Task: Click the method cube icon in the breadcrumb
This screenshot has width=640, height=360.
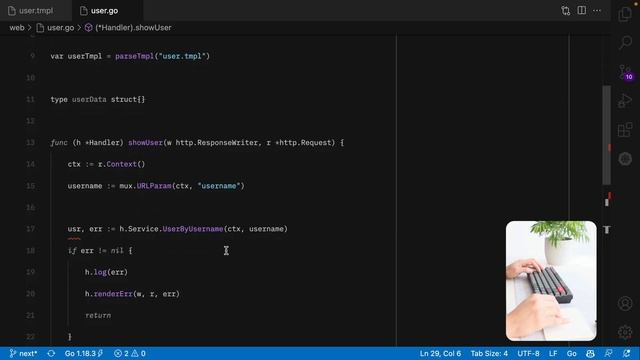Action: 88,28
